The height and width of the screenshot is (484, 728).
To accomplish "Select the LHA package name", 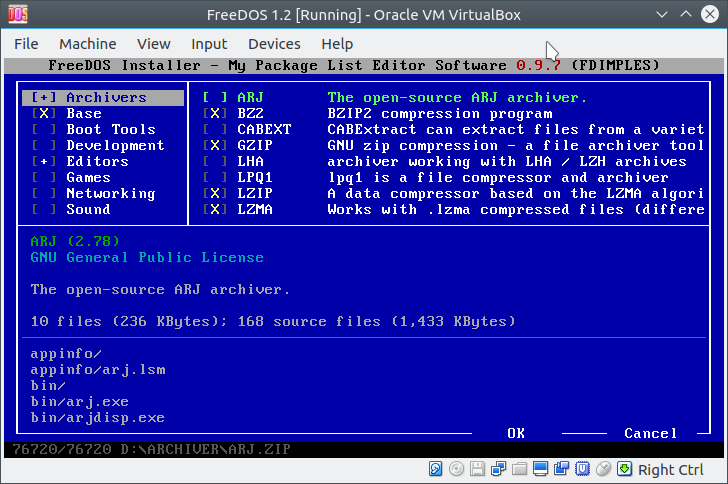I will pos(250,161).
